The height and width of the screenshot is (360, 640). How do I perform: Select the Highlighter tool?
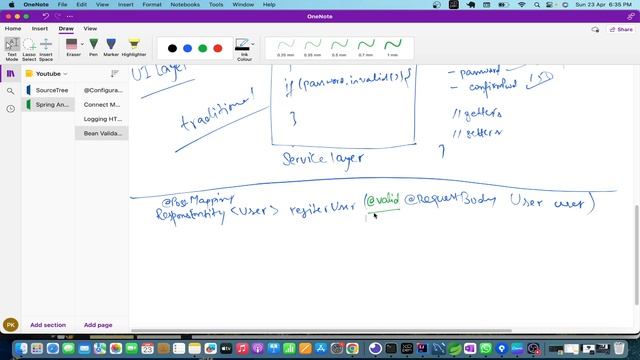pos(134,47)
